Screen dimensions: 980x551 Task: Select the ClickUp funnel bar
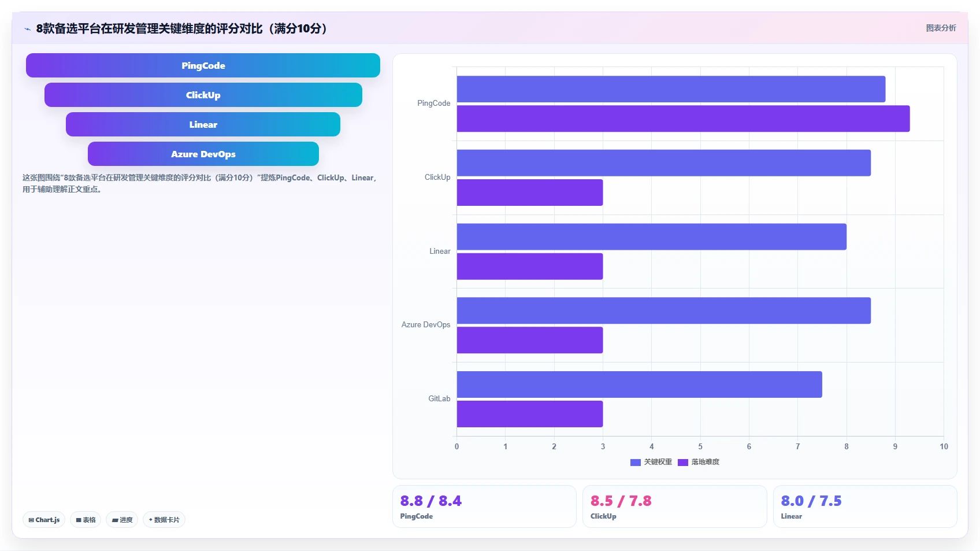(203, 95)
